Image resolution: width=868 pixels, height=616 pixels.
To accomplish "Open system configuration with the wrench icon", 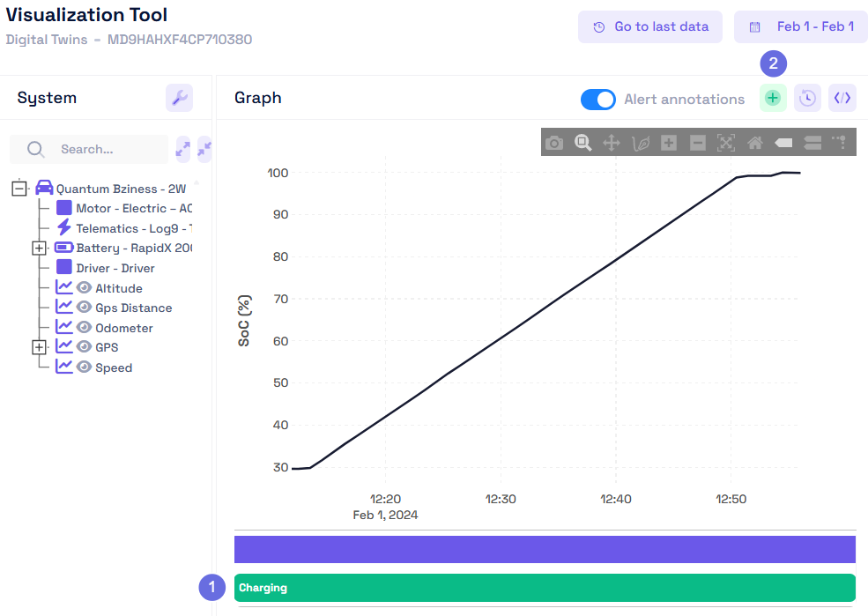I will [x=180, y=97].
